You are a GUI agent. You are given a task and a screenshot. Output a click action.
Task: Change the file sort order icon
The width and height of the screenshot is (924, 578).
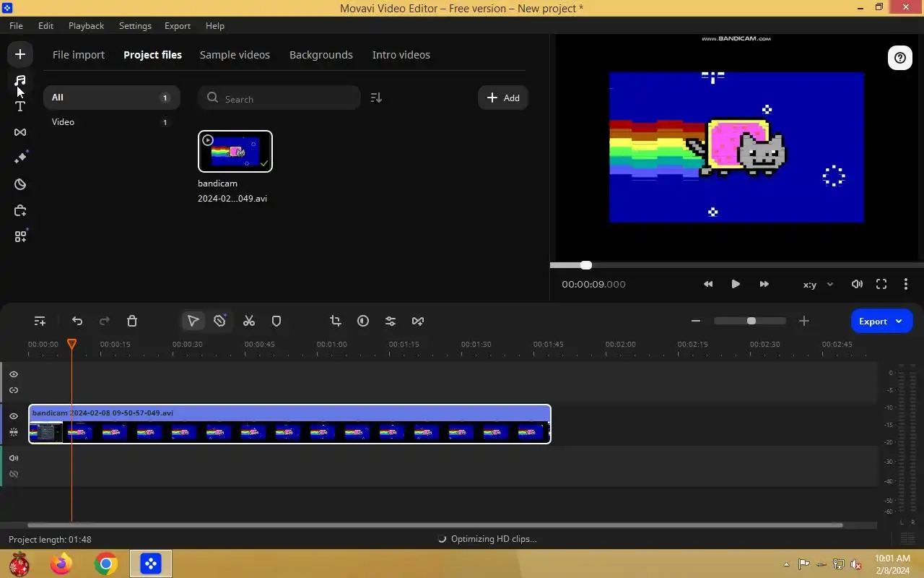(x=375, y=98)
